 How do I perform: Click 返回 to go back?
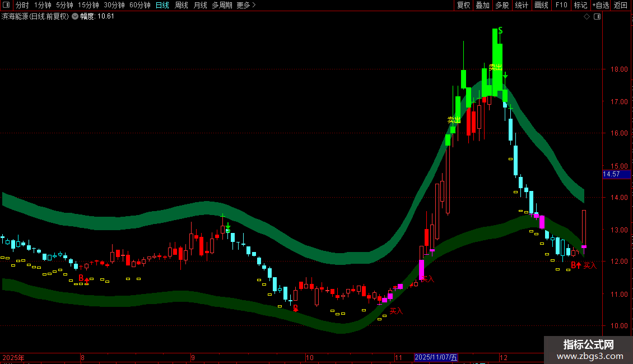[x=621, y=5]
